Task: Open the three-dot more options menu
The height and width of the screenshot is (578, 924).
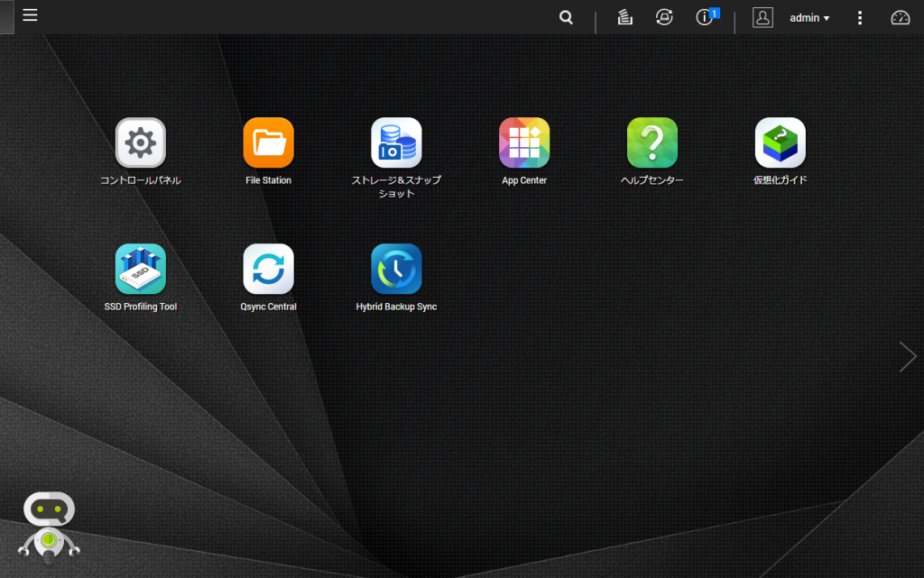Action: pos(860,18)
